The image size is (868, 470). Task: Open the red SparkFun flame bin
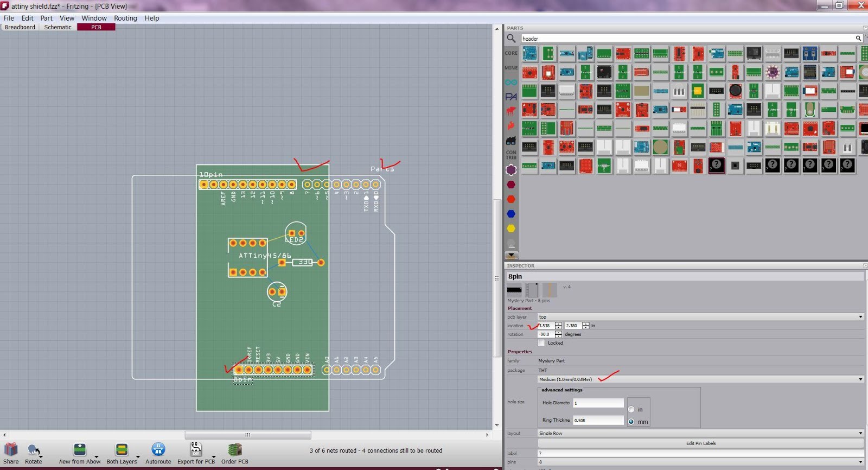click(511, 126)
